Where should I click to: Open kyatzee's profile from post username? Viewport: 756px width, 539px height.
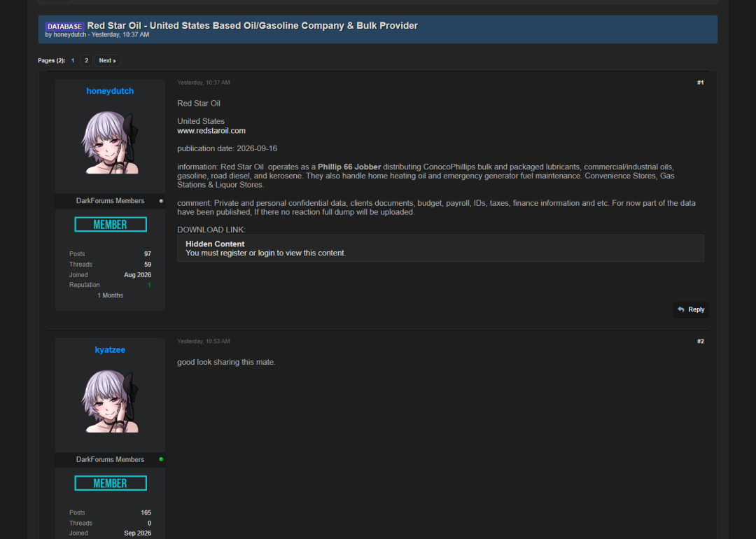pos(110,350)
